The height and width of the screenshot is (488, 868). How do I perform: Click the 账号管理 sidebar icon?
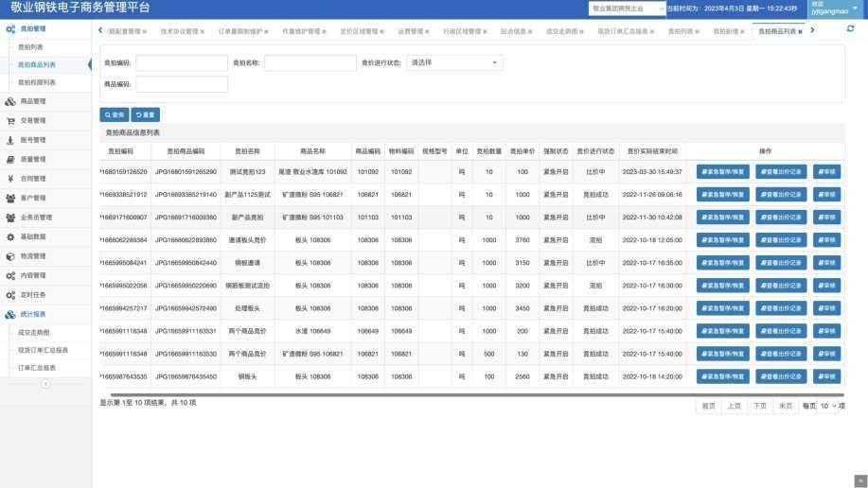[10, 140]
